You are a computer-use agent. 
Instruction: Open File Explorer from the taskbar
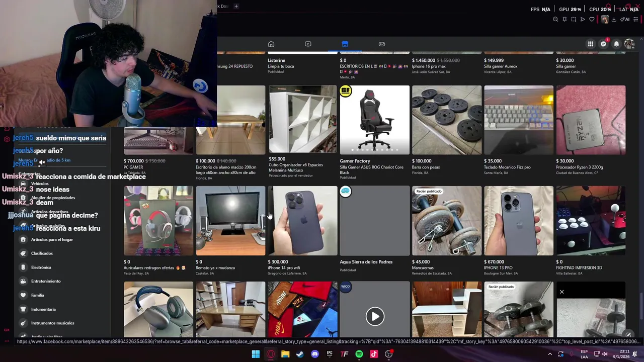point(285,354)
